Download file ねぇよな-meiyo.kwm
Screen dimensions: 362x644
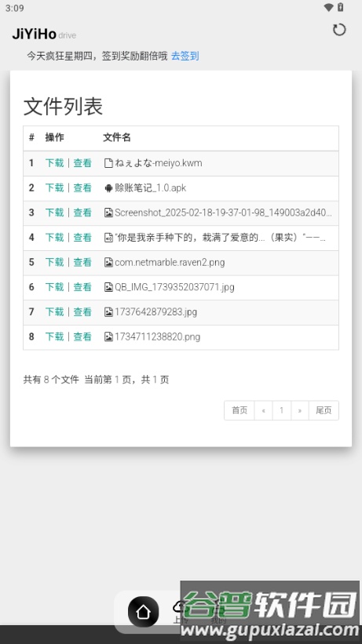click(54, 163)
